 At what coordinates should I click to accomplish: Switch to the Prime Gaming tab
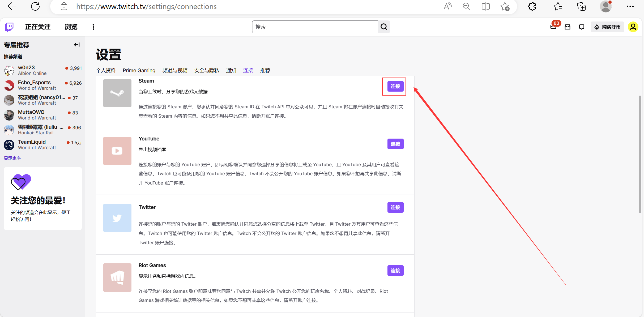coord(139,70)
